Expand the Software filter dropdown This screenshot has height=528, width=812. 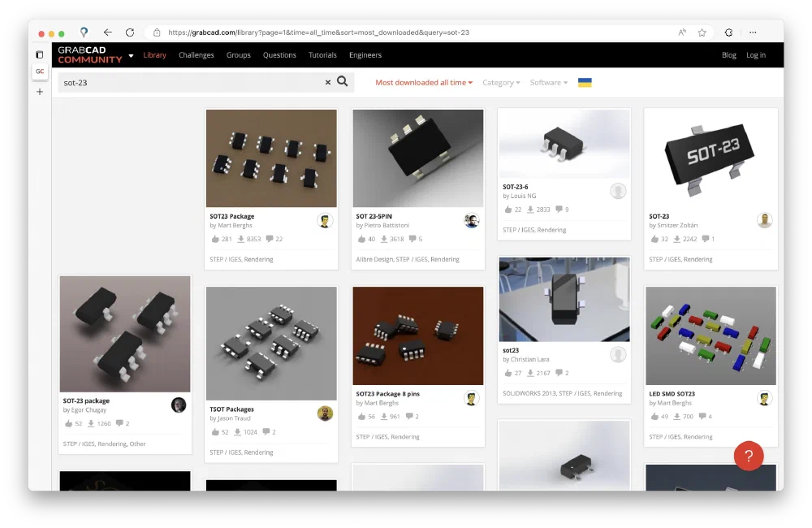pyautogui.click(x=549, y=82)
